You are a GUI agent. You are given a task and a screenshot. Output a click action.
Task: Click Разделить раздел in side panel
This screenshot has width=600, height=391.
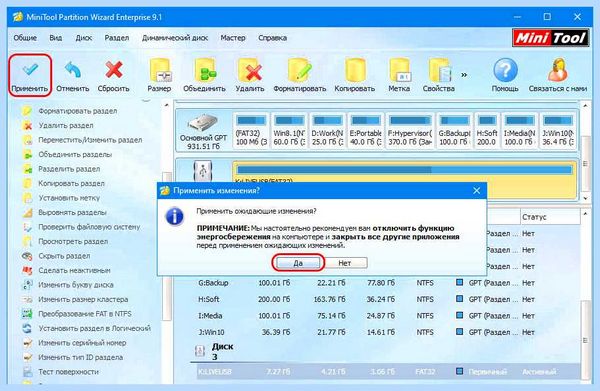pyautogui.click(x=69, y=169)
